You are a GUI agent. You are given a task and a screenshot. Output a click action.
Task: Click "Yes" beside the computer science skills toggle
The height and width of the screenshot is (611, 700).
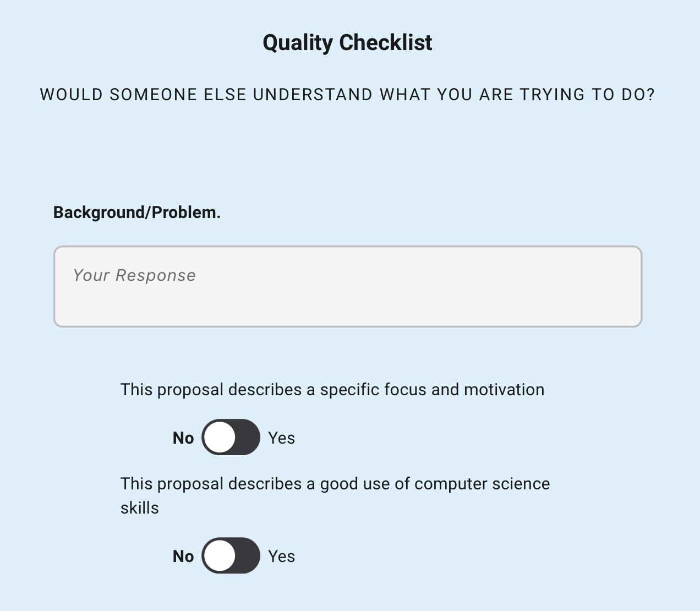pyautogui.click(x=281, y=557)
